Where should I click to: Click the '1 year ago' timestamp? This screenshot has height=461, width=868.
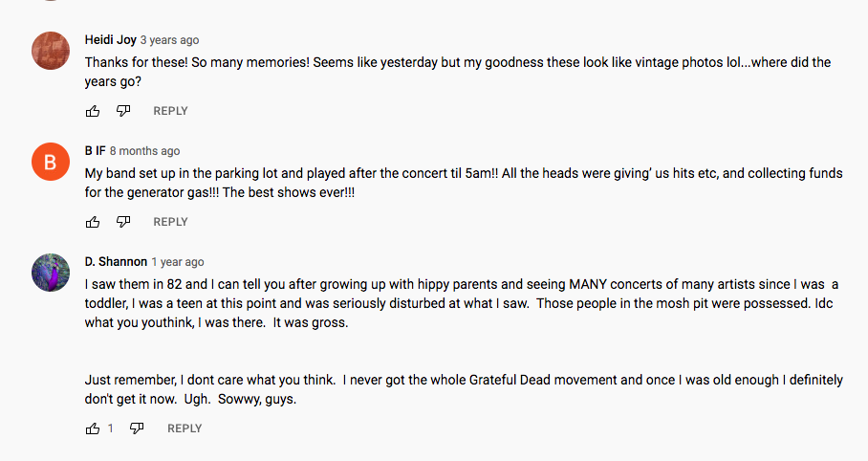pos(179,262)
